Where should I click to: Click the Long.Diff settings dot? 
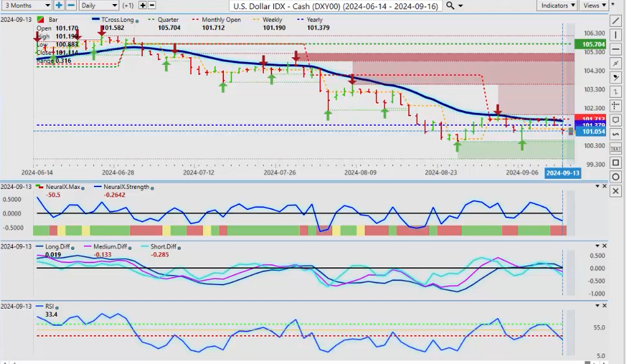(72, 248)
